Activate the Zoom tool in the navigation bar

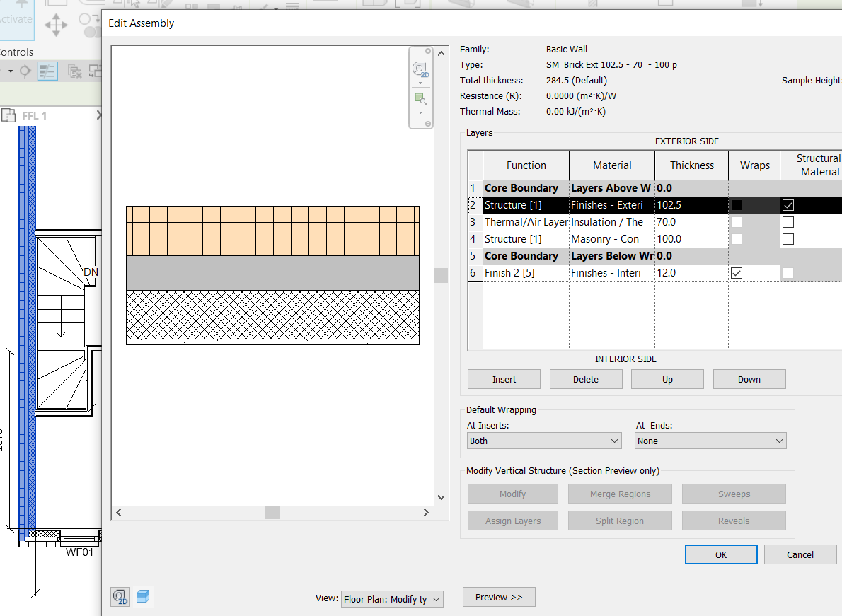pyautogui.click(x=422, y=99)
